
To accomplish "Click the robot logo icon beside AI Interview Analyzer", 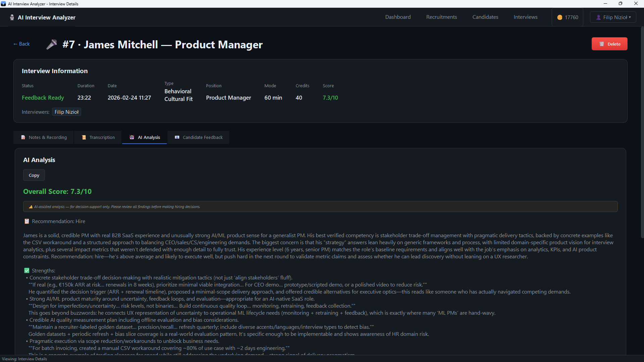I will click(x=12, y=17).
